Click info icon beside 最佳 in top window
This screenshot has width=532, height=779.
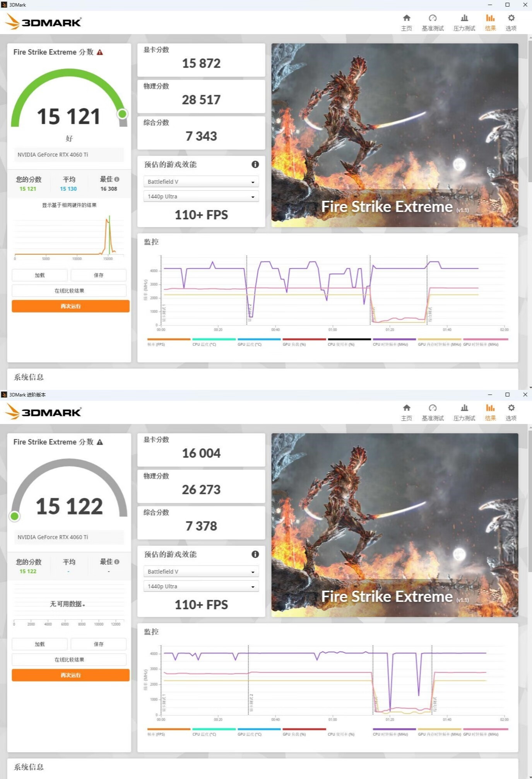click(x=117, y=179)
